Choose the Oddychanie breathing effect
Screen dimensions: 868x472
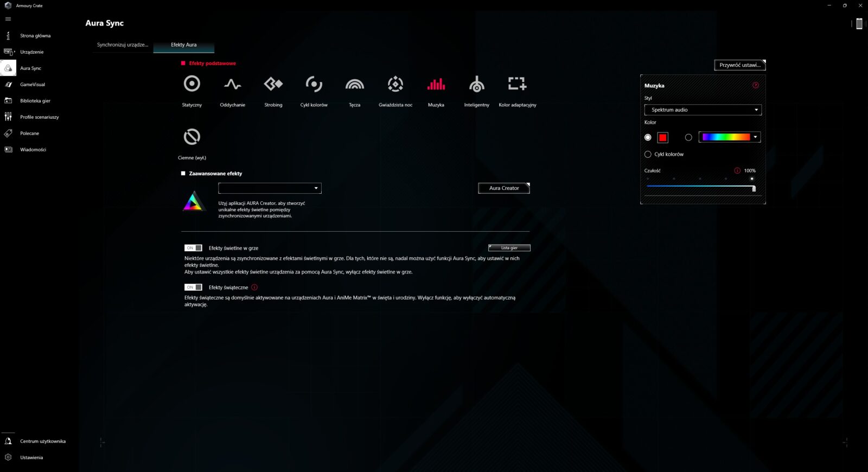pyautogui.click(x=232, y=84)
